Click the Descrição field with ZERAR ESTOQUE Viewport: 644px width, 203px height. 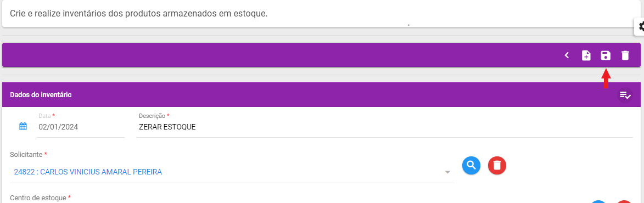[384, 127]
